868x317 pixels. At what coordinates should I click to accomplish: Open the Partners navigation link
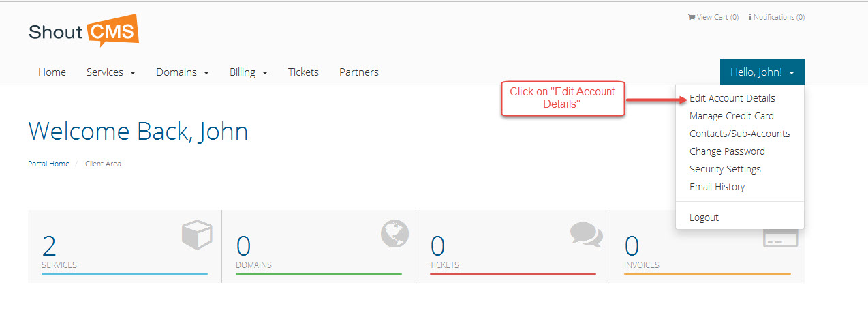358,72
